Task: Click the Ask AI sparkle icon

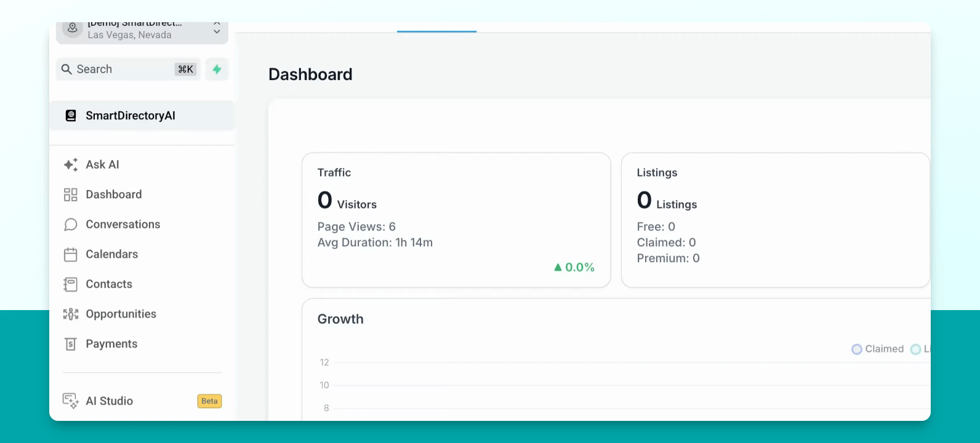Action: (x=71, y=165)
